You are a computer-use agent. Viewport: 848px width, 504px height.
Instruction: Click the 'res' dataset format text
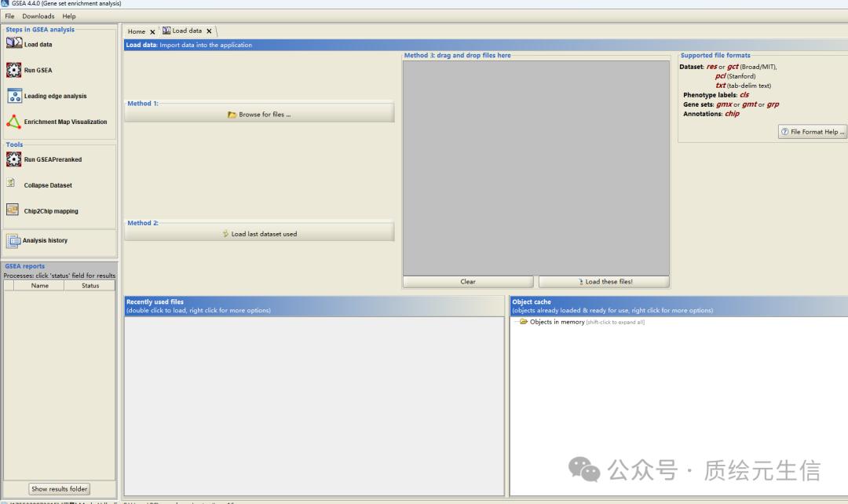[711, 67]
